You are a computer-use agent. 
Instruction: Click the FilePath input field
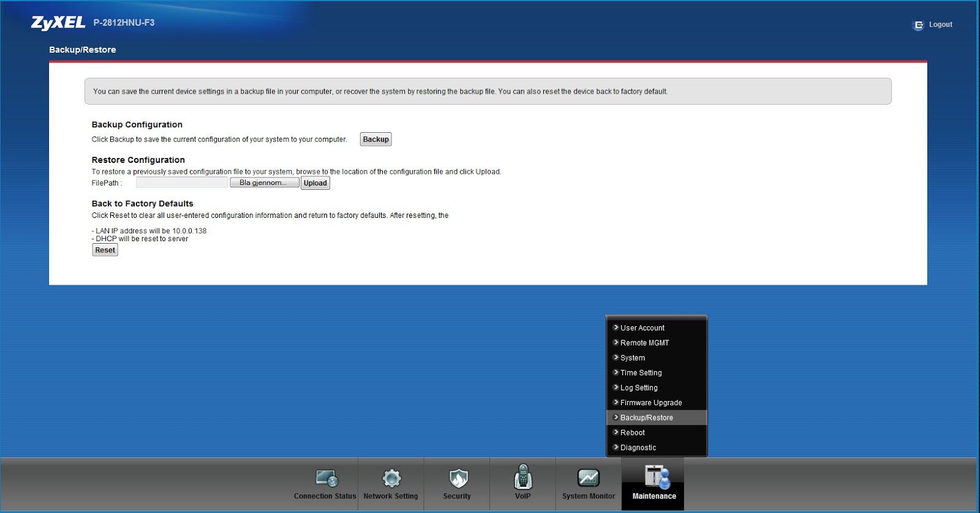pos(182,182)
